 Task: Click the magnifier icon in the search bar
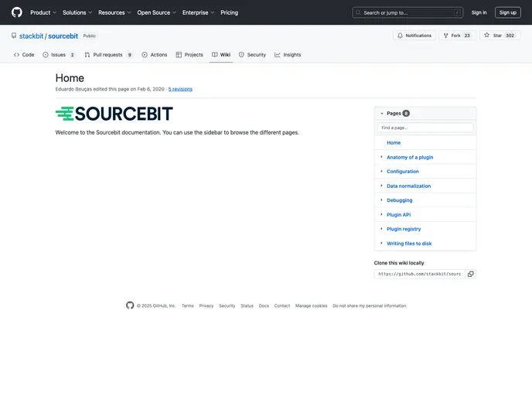[358, 12]
